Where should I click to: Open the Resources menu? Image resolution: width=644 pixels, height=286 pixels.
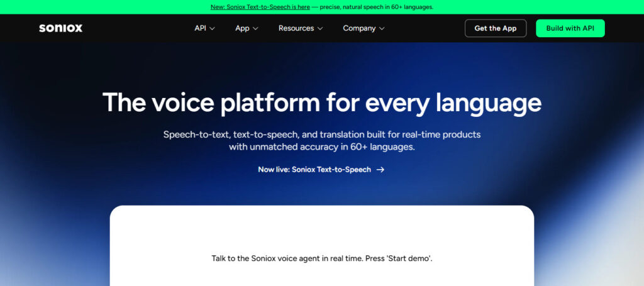coord(301,28)
